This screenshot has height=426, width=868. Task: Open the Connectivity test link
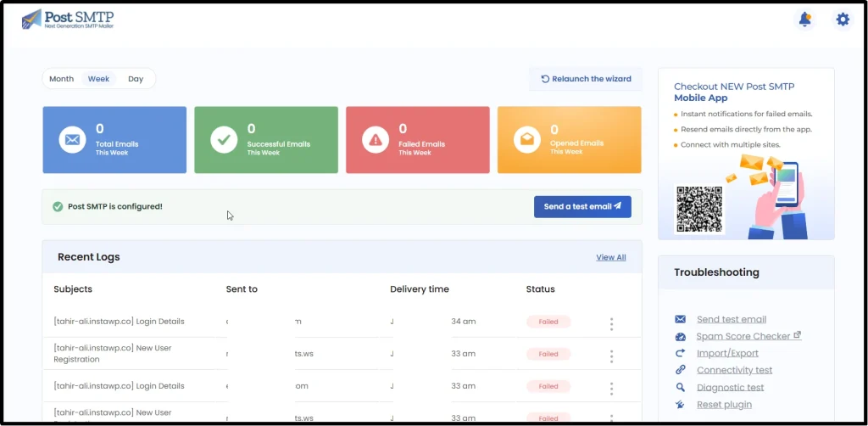point(735,370)
